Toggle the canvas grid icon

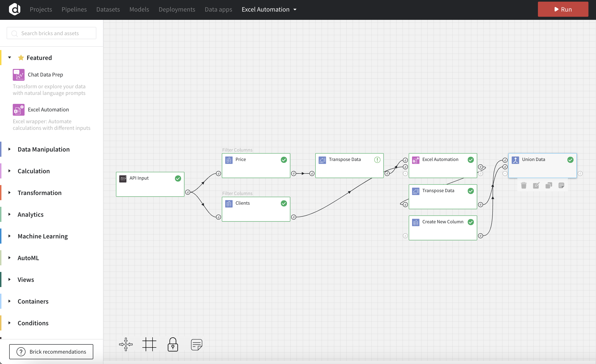pyautogui.click(x=149, y=344)
